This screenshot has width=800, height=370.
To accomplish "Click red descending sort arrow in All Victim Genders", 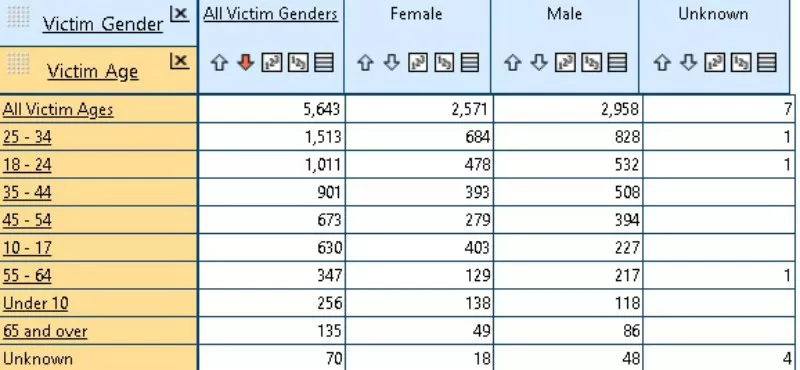I will point(245,63).
